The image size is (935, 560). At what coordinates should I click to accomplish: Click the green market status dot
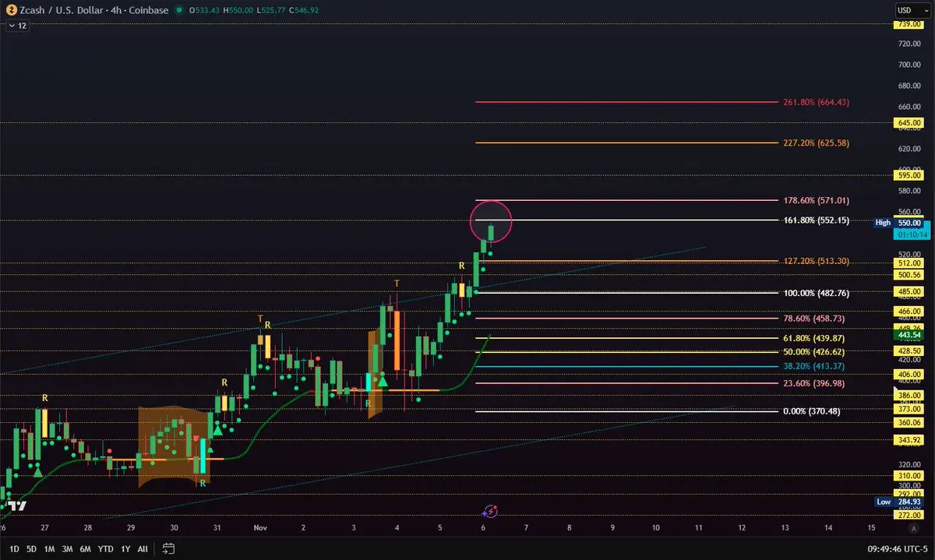coord(180,11)
